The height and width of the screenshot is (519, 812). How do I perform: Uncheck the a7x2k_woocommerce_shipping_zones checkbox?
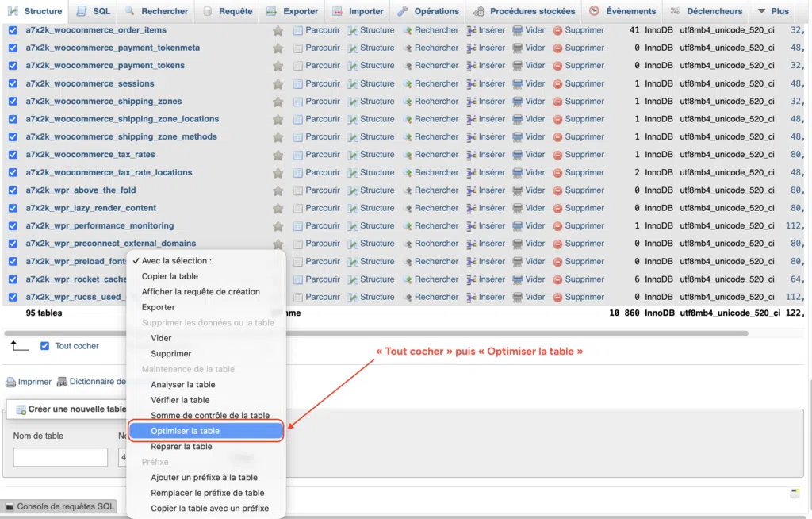tap(13, 102)
